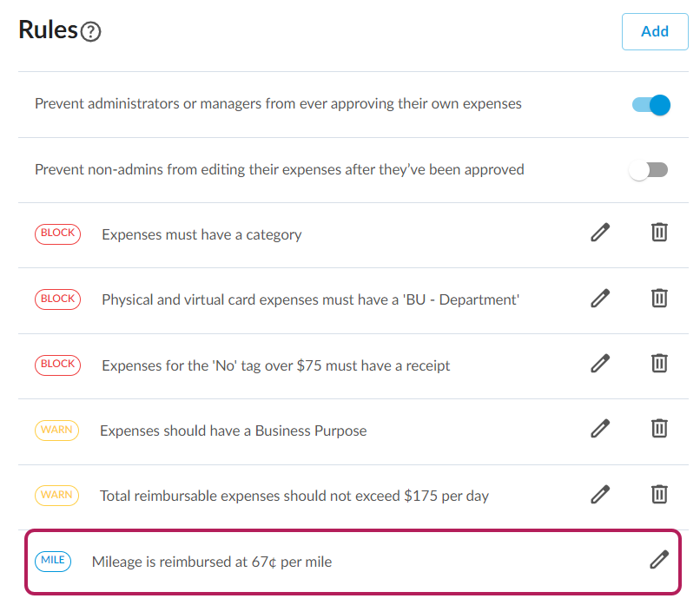This screenshot has height=605, width=700.
Task: Edit the Business Purpose warning rule
Action: [x=600, y=428]
